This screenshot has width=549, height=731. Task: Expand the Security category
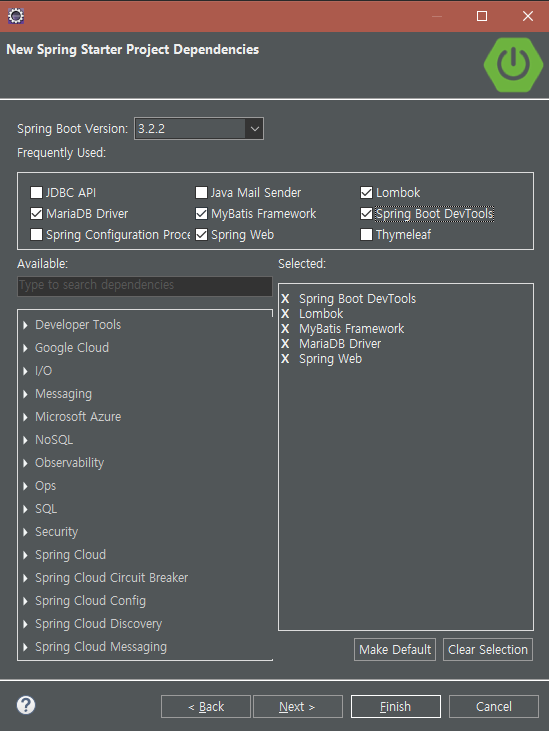pyautogui.click(x=25, y=532)
